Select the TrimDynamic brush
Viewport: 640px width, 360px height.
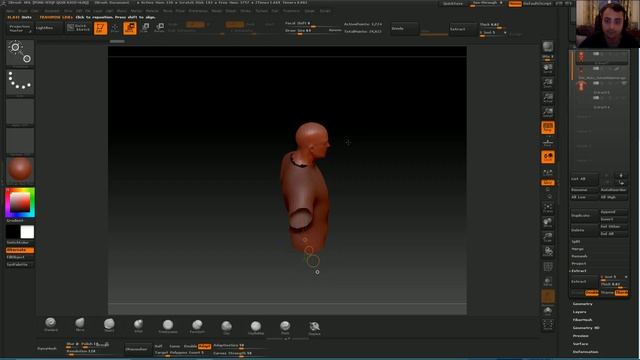pos(168,326)
